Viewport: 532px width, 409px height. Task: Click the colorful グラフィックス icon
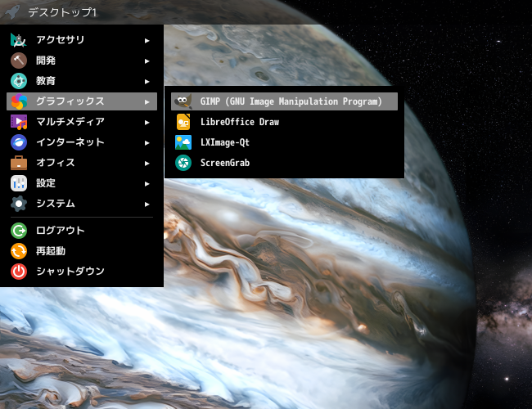click(19, 101)
